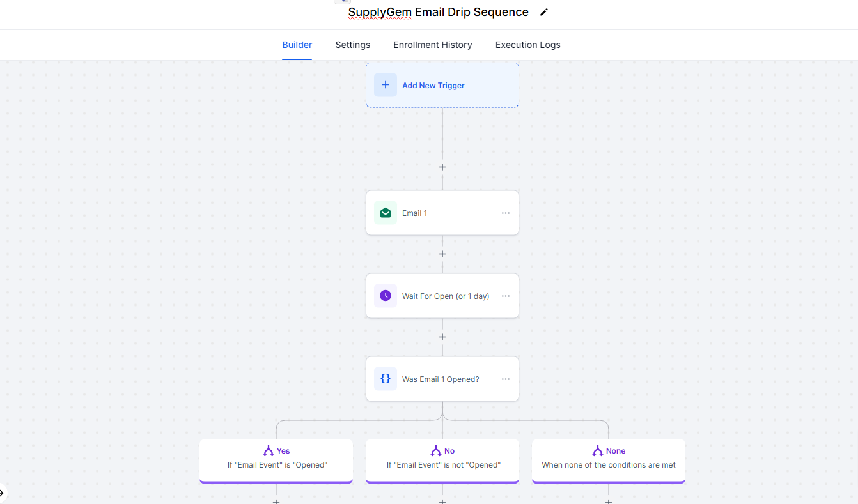Click the branch icon beside Yes
The height and width of the screenshot is (504, 858).
(x=269, y=451)
